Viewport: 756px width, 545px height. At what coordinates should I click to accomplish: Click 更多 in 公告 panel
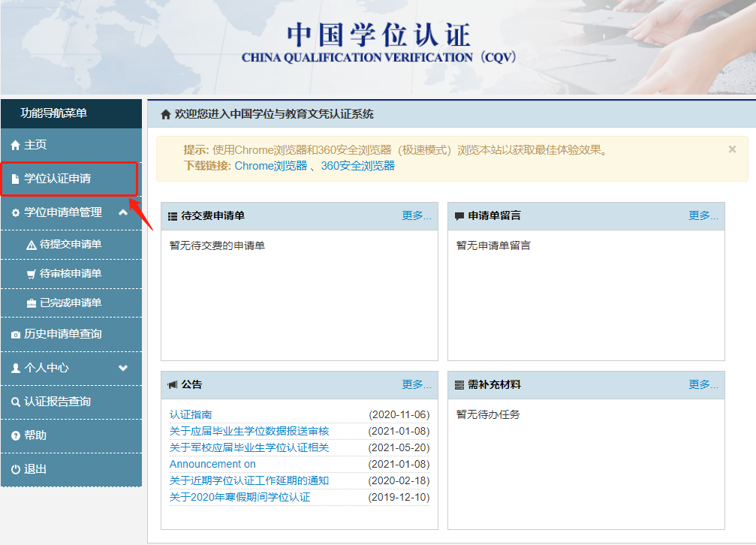click(417, 384)
